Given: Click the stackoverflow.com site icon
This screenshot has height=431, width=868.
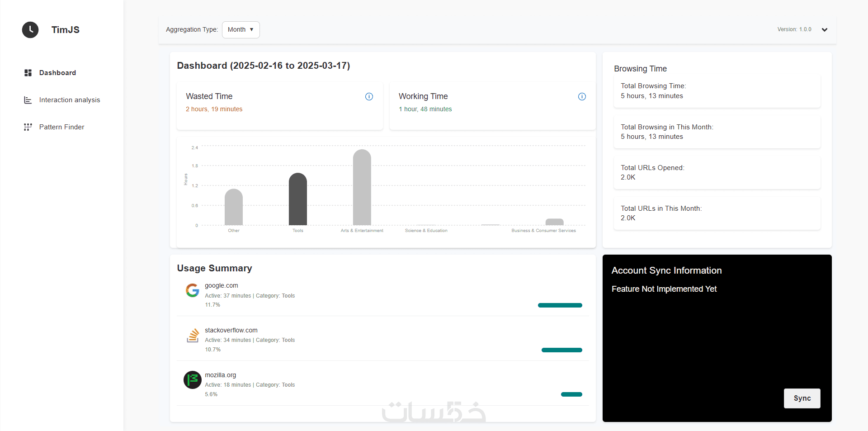Looking at the screenshot, I should click(x=193, y=335).
